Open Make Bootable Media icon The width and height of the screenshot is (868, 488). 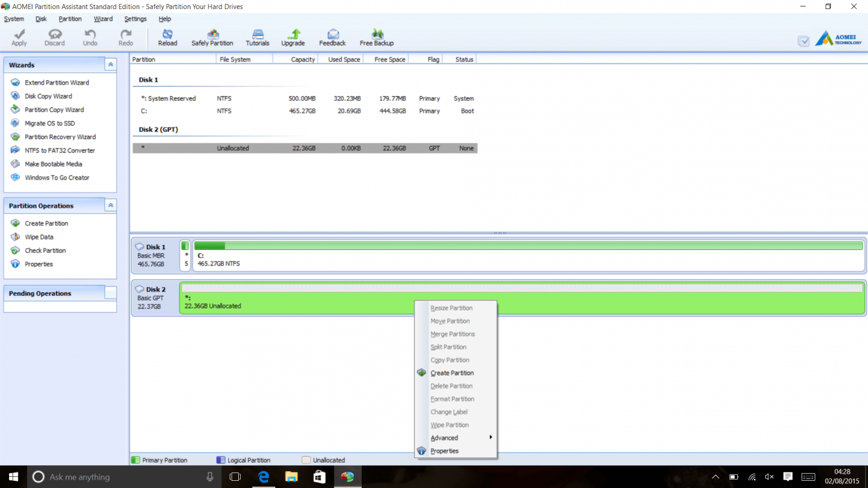tap(15, 164)
